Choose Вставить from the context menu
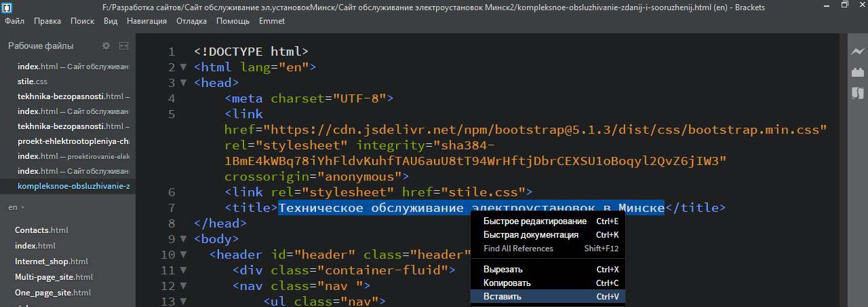The image size is (868, 307). tap(502, 296)
